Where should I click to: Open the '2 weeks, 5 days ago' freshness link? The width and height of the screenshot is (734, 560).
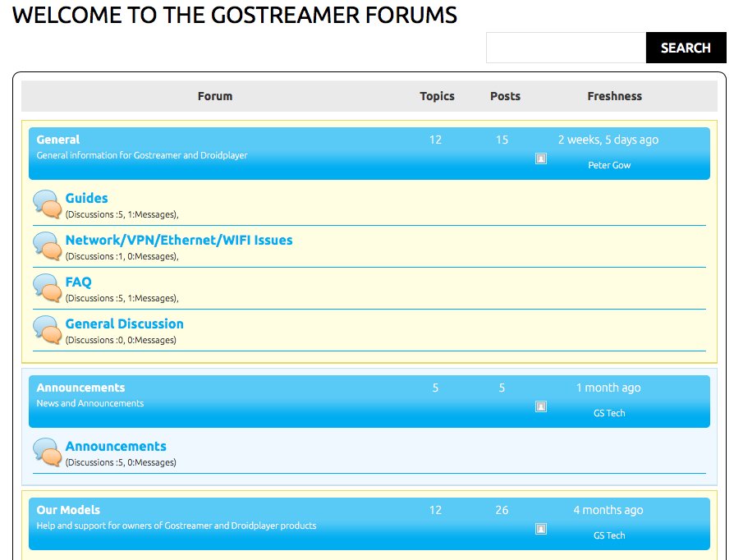click(608, 140)
